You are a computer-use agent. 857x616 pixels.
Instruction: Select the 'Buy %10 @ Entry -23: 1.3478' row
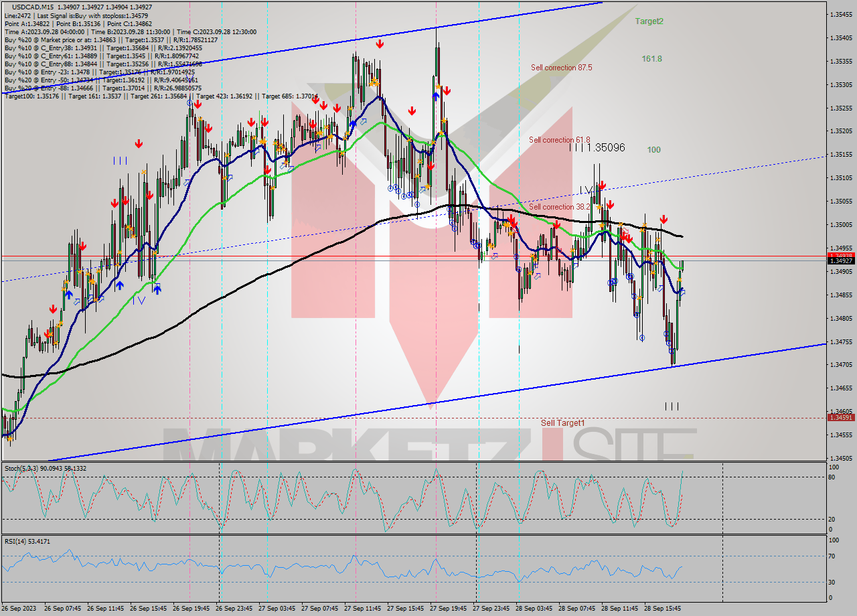click(x=98, y=72)
